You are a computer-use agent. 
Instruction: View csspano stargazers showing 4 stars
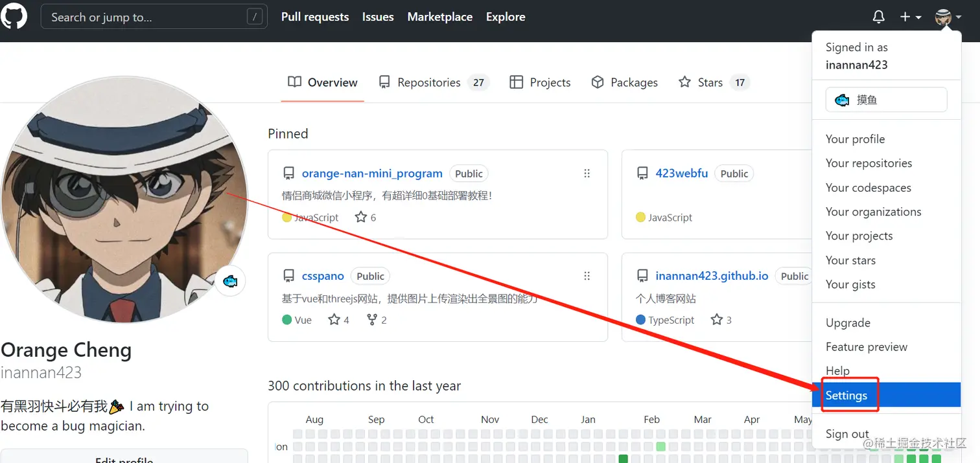[x=338, y=320]
